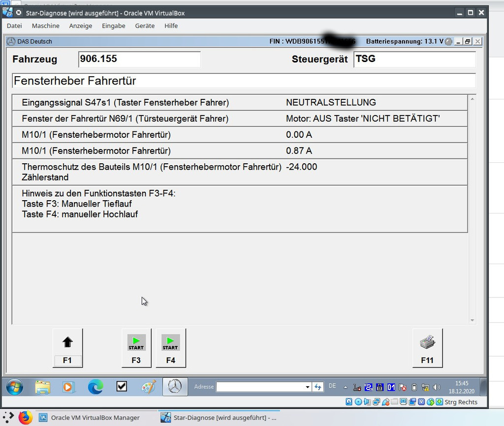Click the clock showing 15:45
504x426 pixels.
point(462,383)
